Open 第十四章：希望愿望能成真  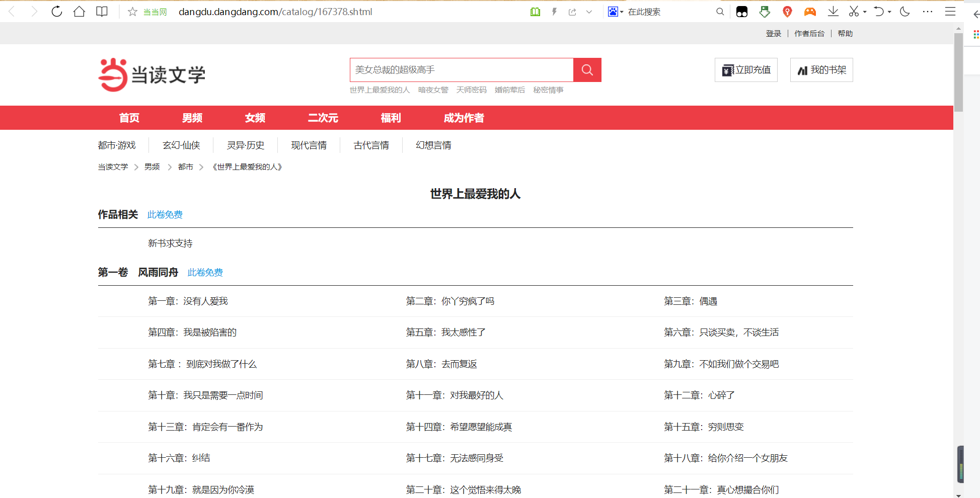459,427
